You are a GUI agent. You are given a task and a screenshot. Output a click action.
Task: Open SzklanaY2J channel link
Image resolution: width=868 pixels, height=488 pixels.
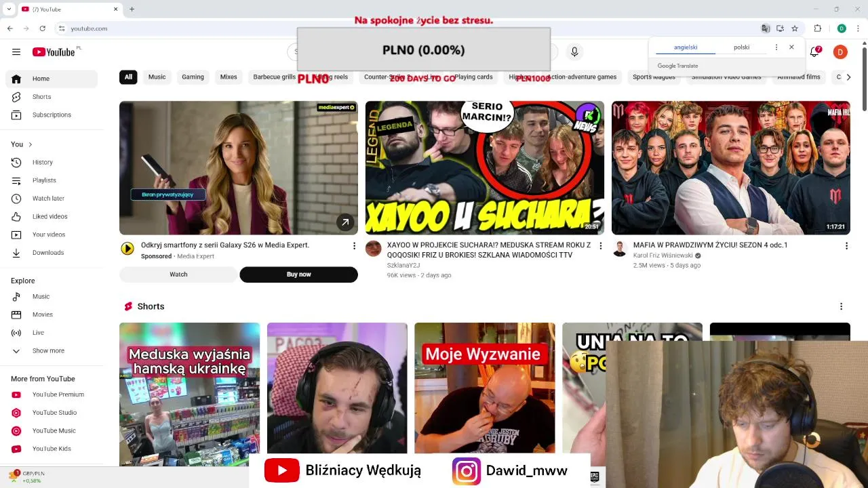(x=403, y=266)
